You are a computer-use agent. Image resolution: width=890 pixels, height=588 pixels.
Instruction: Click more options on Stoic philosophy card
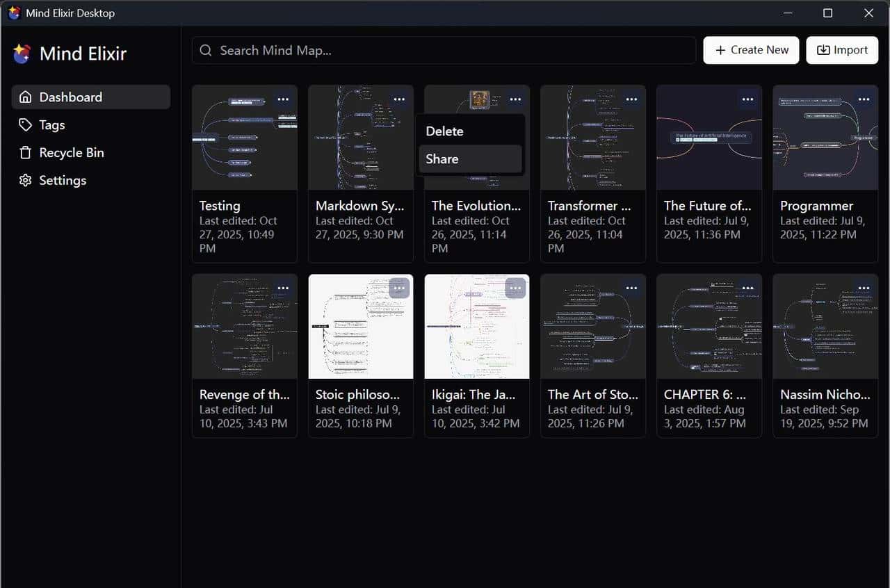pyautogui.click(x=399, y=288)
